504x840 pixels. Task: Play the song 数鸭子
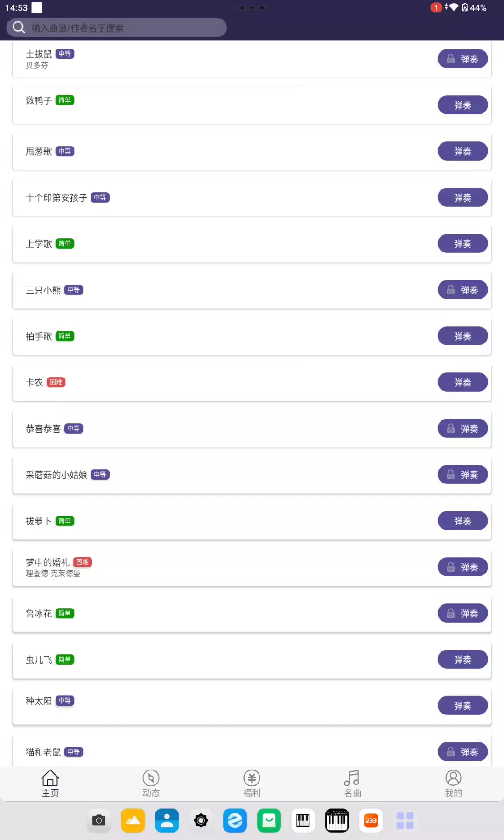(x=462, y=105)
